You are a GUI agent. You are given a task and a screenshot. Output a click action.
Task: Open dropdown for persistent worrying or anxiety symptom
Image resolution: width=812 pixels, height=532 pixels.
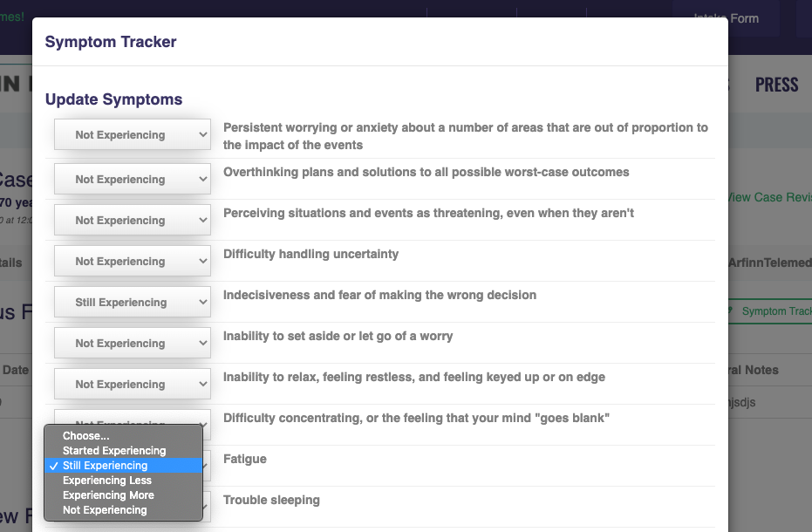click(132, 135)
